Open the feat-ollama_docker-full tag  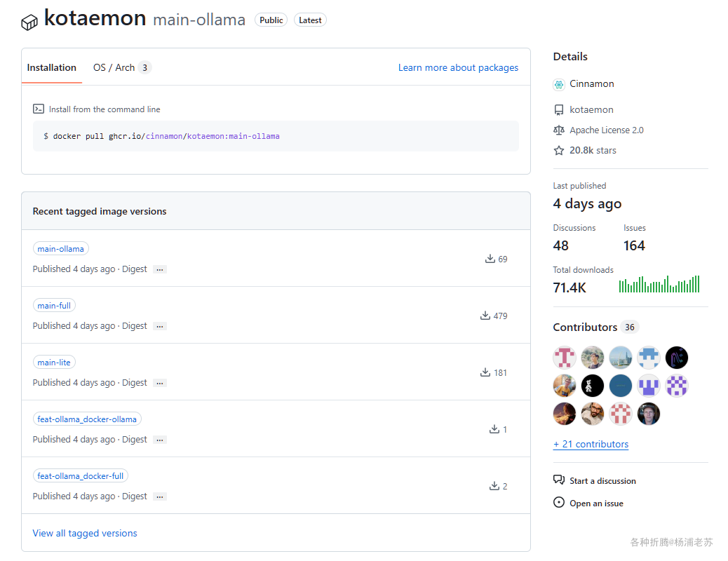(81, 475)
